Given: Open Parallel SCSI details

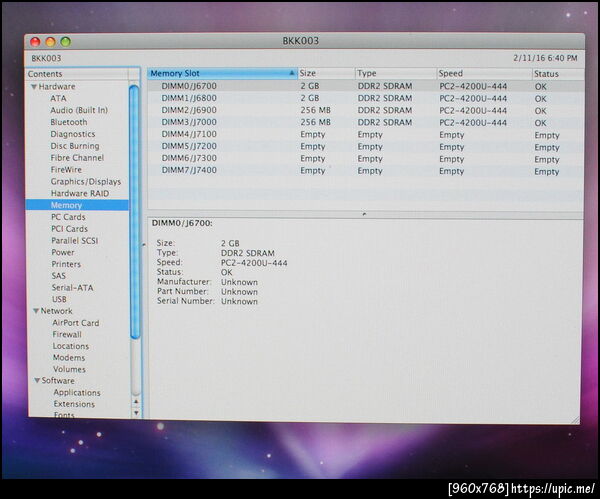Looking at the screenshot, I should (75, 241).
